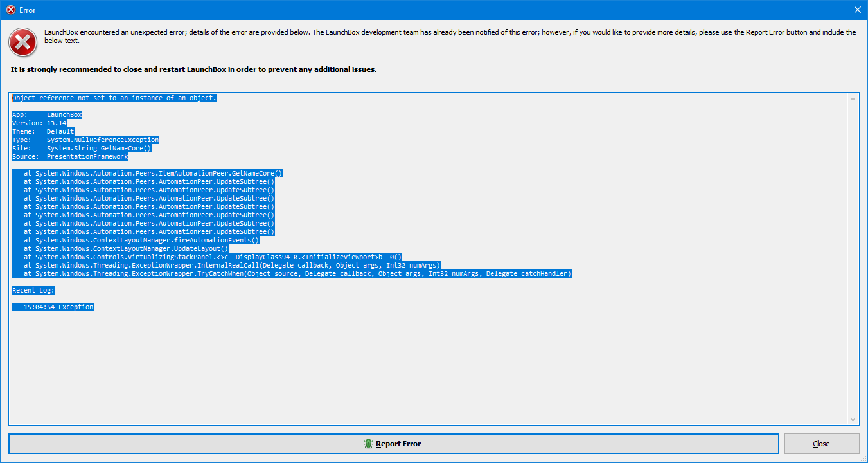Click 'Site: System.String GetNameCore()' line

(x=82, y=149)
